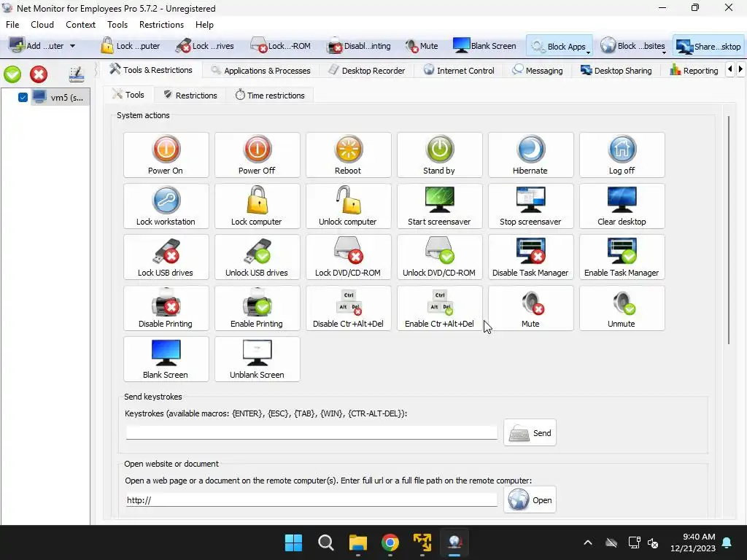The image size is (747, 560).
Task: Click the Open website button
Action: 530,500
